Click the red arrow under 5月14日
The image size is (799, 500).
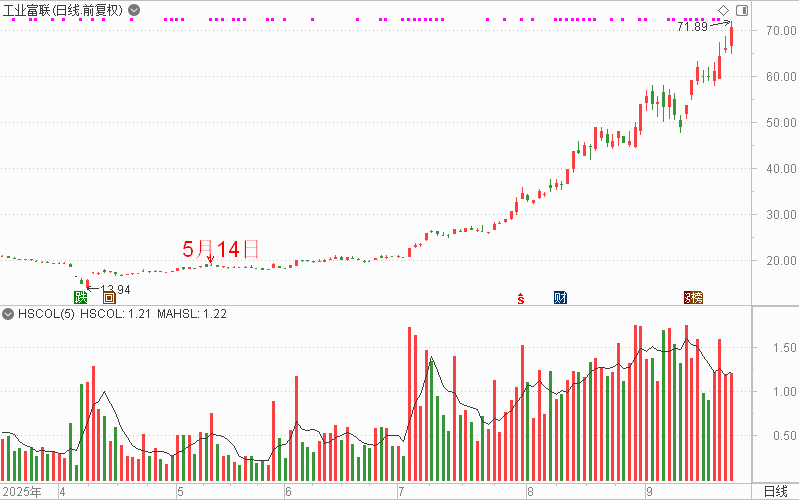coord(210,260)
